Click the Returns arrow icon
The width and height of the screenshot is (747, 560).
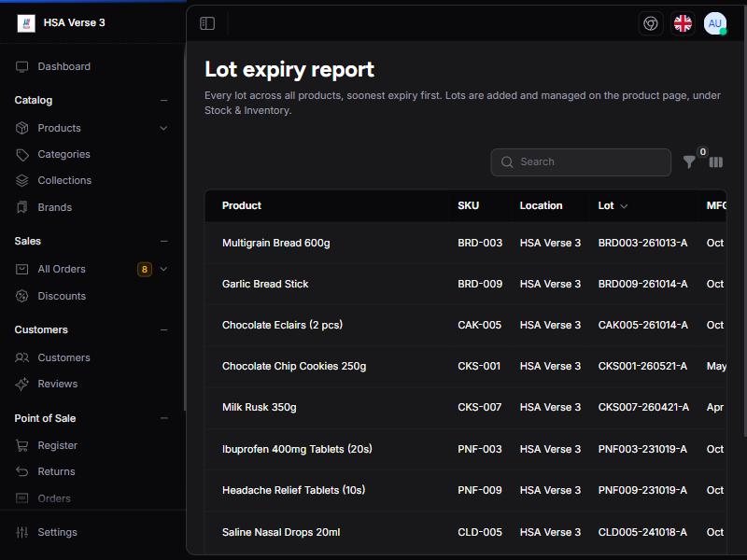click(21, 472)
